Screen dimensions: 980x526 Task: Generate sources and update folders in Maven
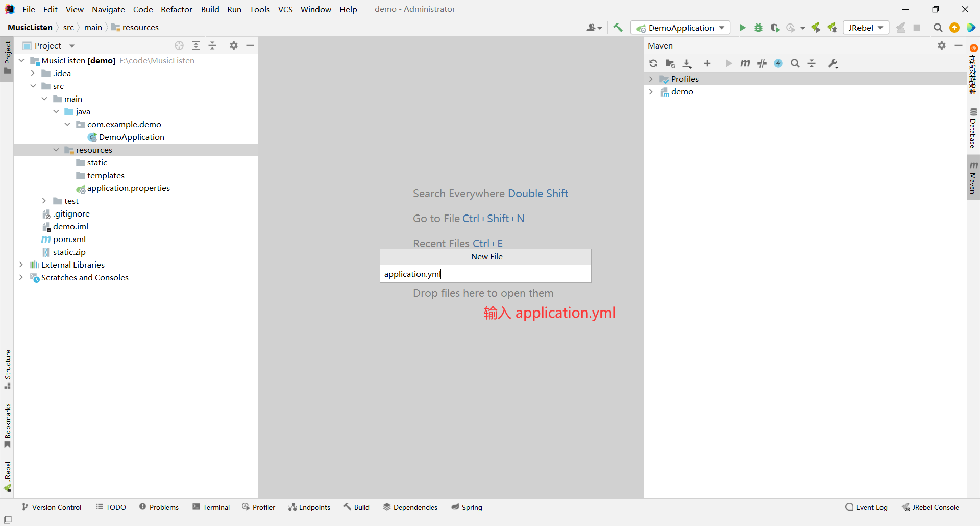click(x=670, y=63)
